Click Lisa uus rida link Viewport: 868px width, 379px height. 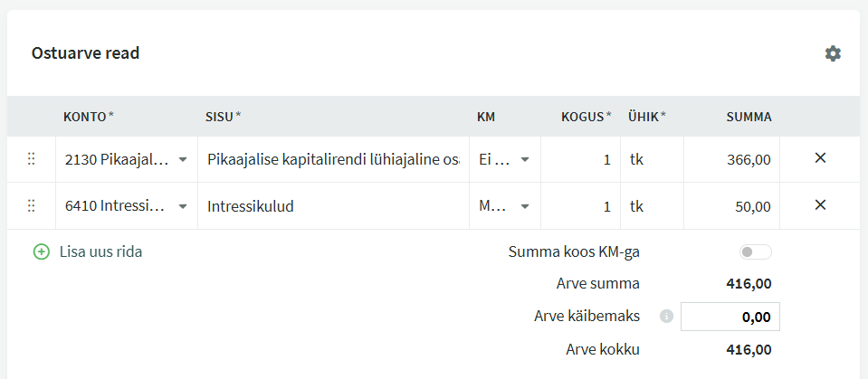pos(100,252)
